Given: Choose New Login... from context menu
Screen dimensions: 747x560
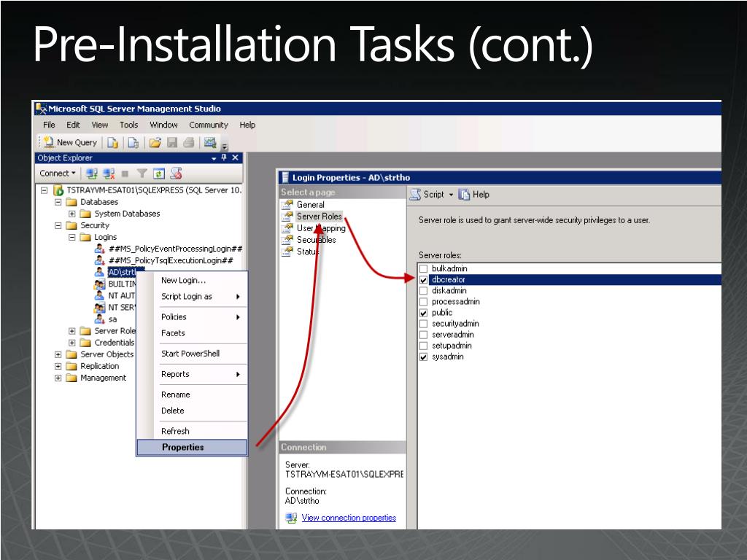Looking at the screenshot, I should tap(192, 280).
